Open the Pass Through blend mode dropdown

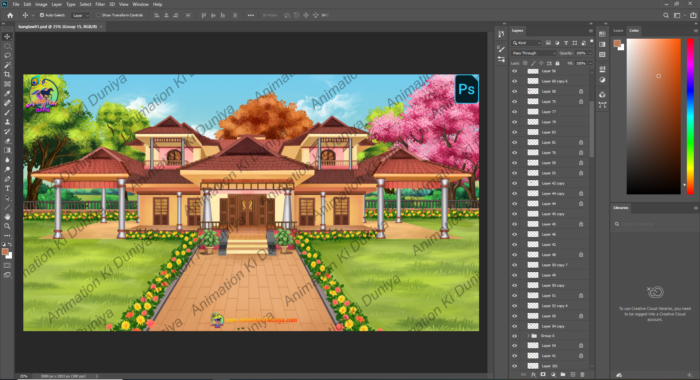(533, 53)
